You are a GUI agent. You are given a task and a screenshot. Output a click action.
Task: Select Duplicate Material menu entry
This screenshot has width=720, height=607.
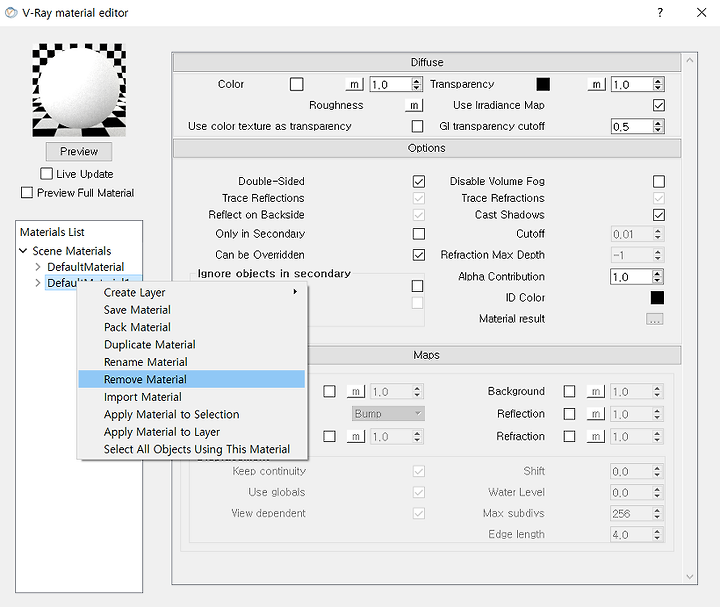[x=149, y=345]
